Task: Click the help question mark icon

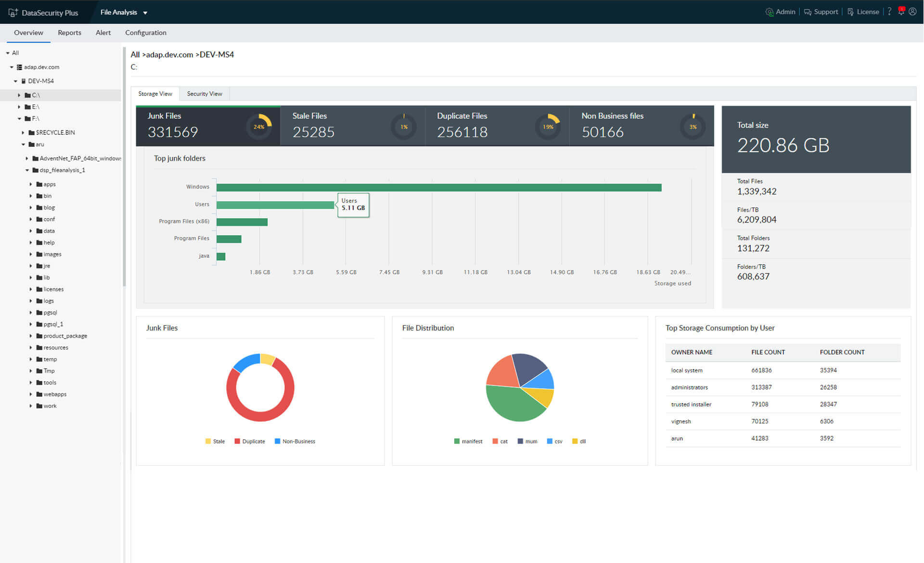Action: [889, 12]
